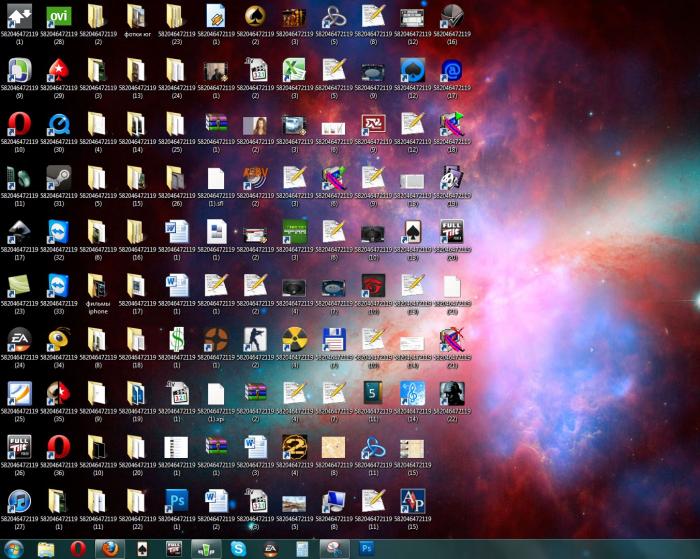Viewport: 700px width, 559px height.
Task: Open the PokerStars half-face icon labeled (35)
Action: pyautogui.click(x=59, y=393)
